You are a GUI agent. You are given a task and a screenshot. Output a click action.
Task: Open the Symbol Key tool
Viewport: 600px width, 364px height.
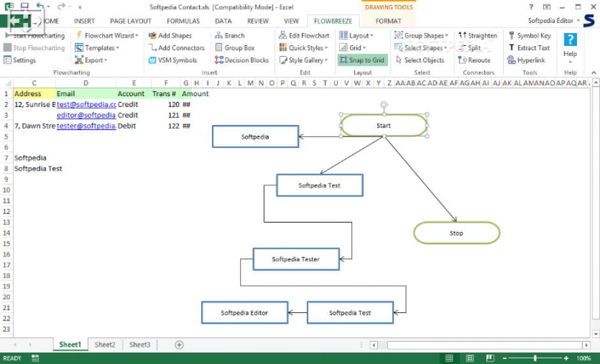pyautogui.click(x=529, y=36)
